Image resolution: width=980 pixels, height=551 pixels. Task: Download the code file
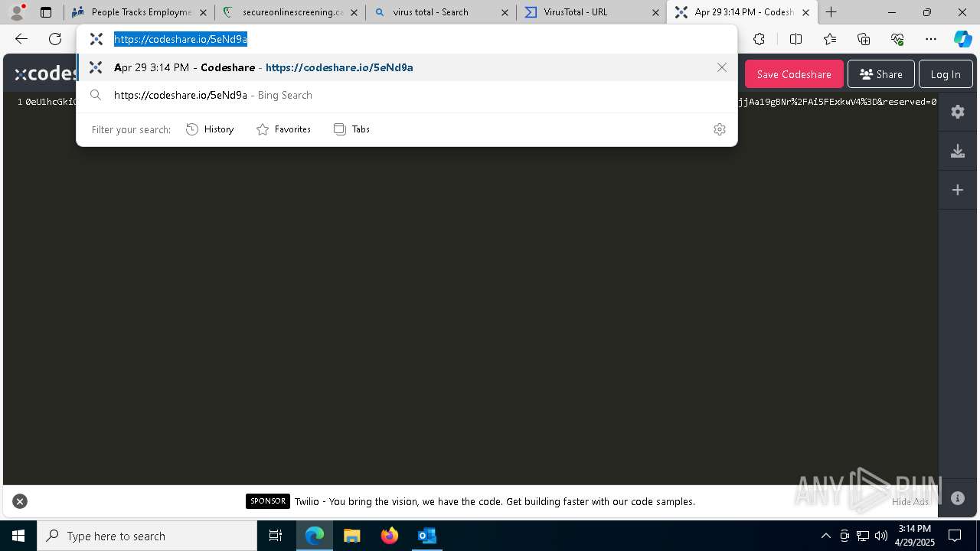[958, 151]
